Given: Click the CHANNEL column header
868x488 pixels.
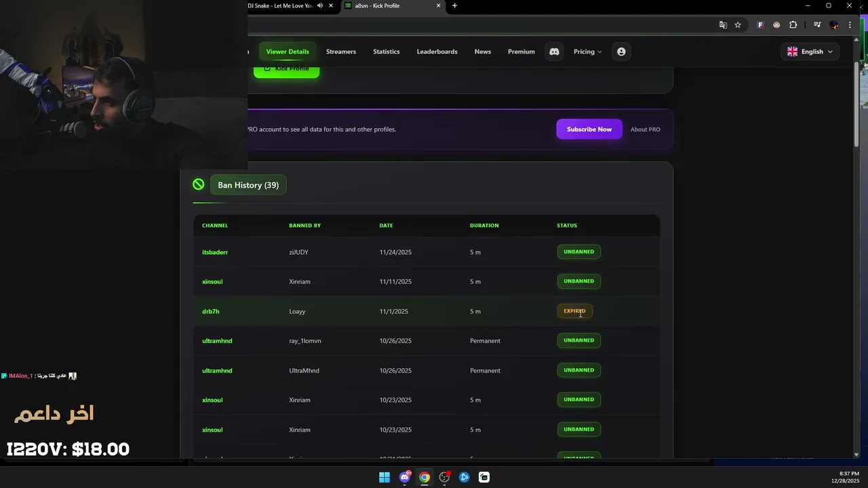Looking at the screenshot, I should coord(215,225).
